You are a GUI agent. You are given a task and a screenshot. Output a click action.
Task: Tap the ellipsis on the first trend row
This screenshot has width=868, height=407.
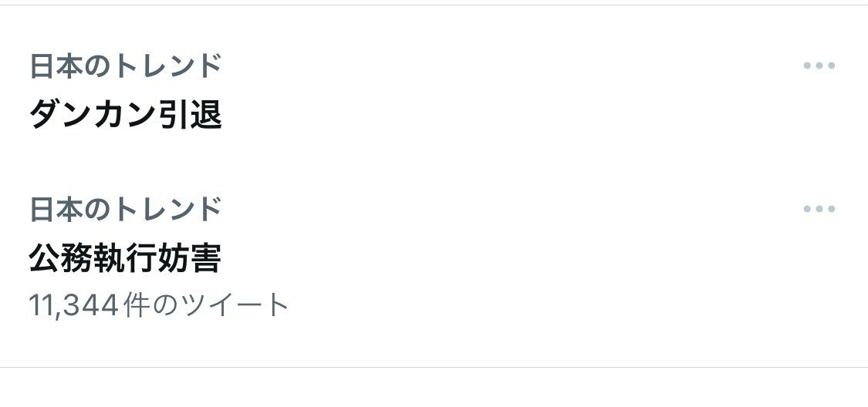(819, 66)
